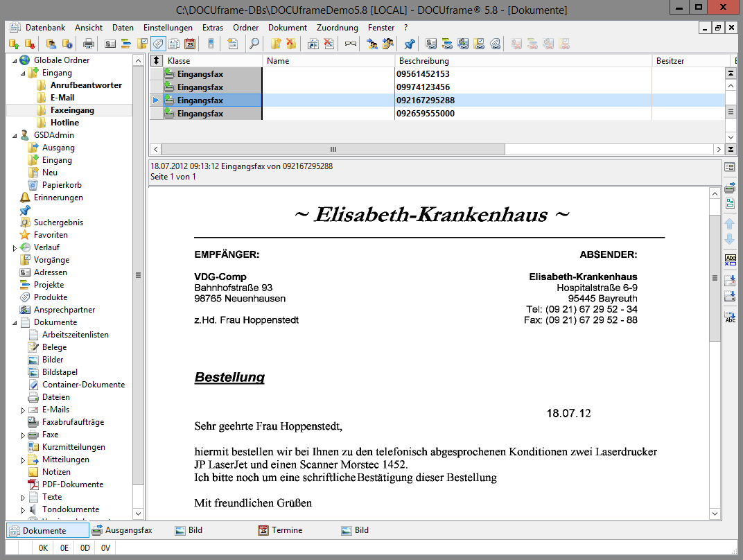This screenshot has width=743, height=560.
Task: Click the price tag toolbar icon
Action: pyautogui.click(x=158, y=44)
